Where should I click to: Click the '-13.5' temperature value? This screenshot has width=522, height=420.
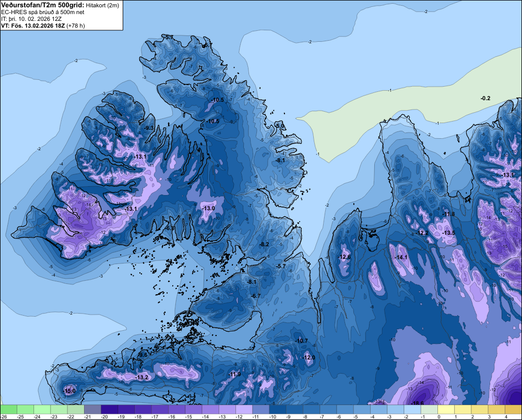[x=448, y=233]
